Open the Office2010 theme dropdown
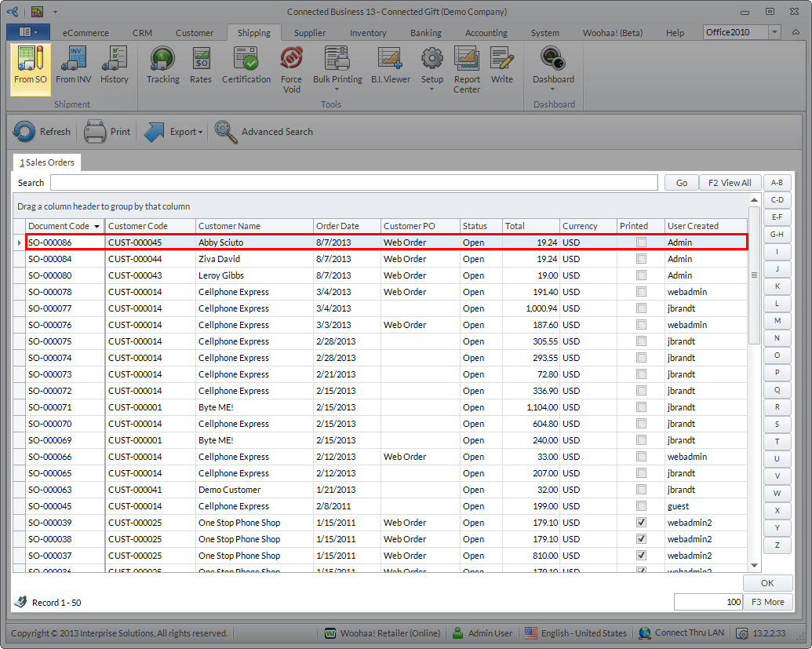 pos(774,32)
